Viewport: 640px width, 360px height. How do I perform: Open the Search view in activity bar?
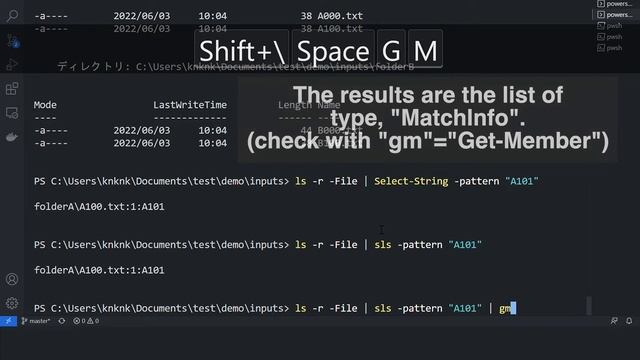coord(12,16)
